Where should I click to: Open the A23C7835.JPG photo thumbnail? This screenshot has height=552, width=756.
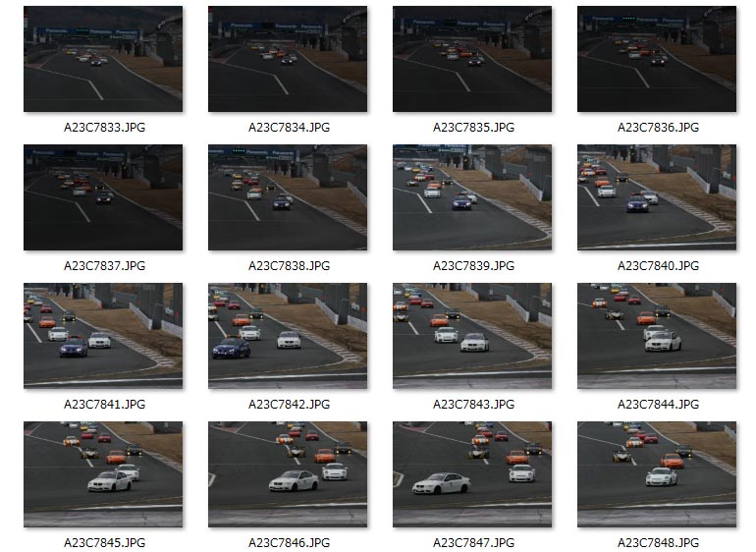[x=472, y=59]
